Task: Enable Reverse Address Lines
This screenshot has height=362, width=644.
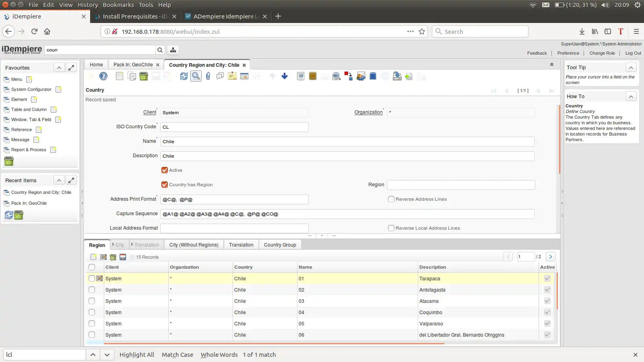Action: 391,199
